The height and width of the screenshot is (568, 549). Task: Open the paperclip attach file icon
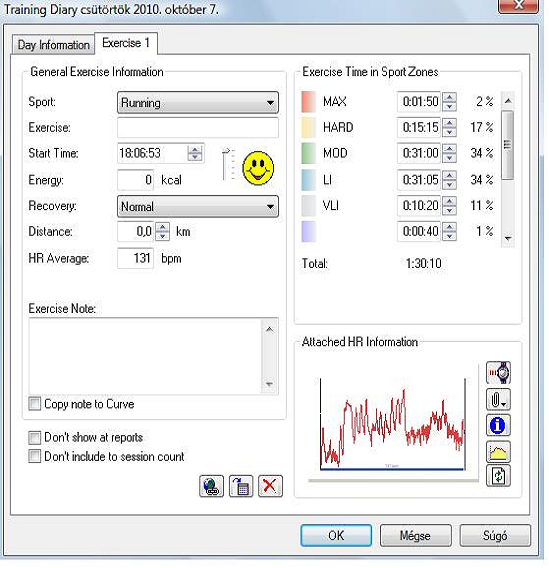point(498,400)
